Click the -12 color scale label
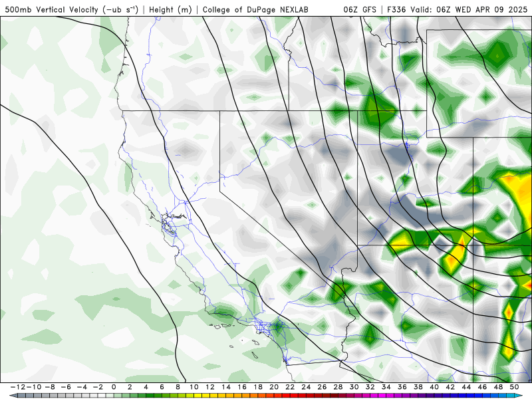This screenshot has width=532, height=399. pos(17,387)
